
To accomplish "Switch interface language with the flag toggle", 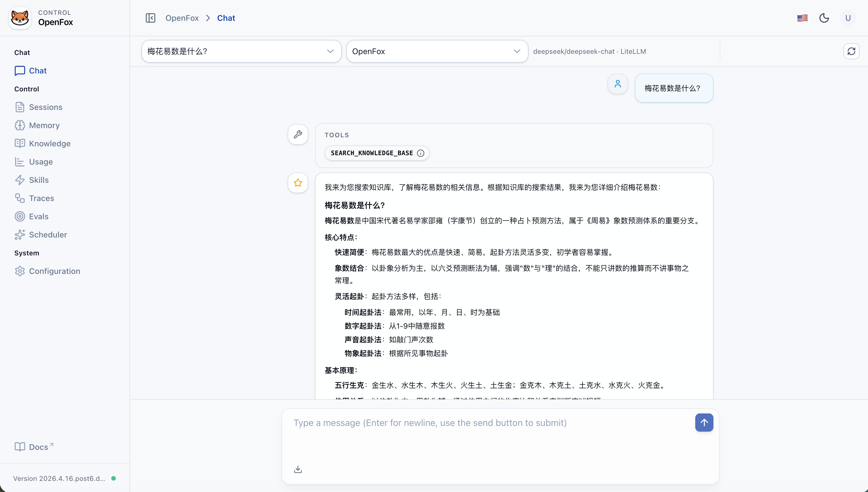I will pyautogui.click(x=802, y=18).
